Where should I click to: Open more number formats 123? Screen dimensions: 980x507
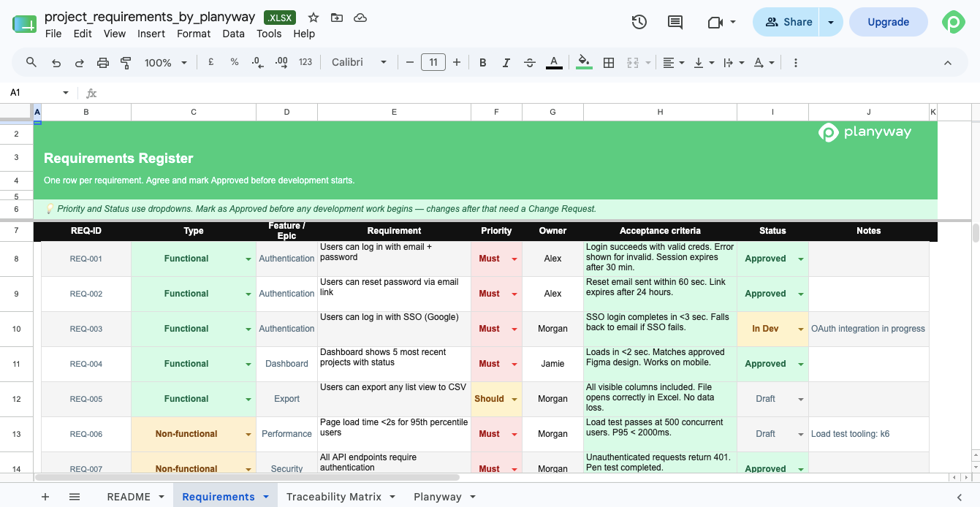(x=305, y=63)
